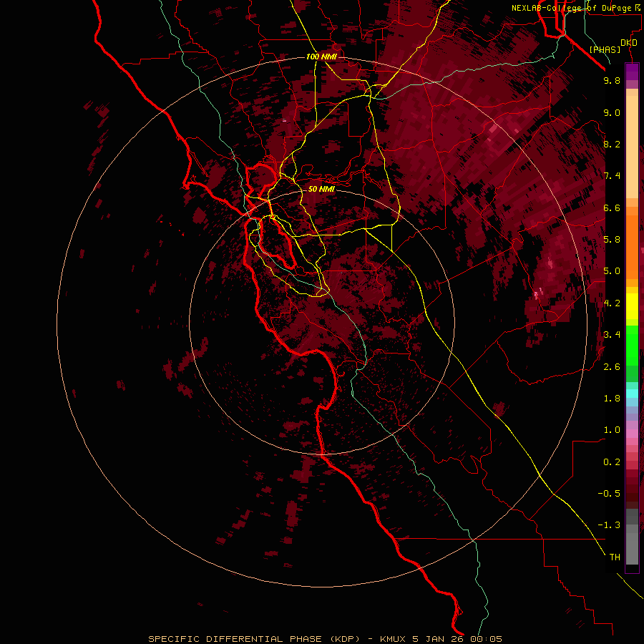Click the NEXLAB-College of DuPage credit text
Screen dimensions: 644x644
tap(571, 8)
